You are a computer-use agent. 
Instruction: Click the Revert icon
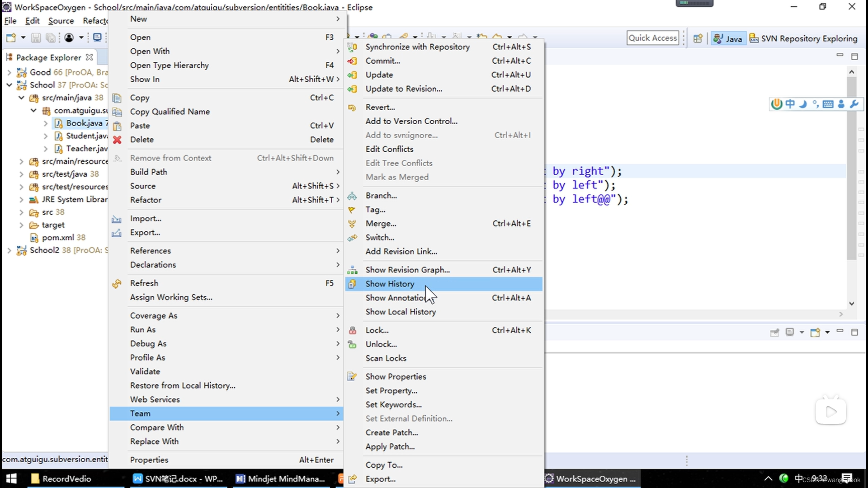pyautogui.click(x=352, y=108)
